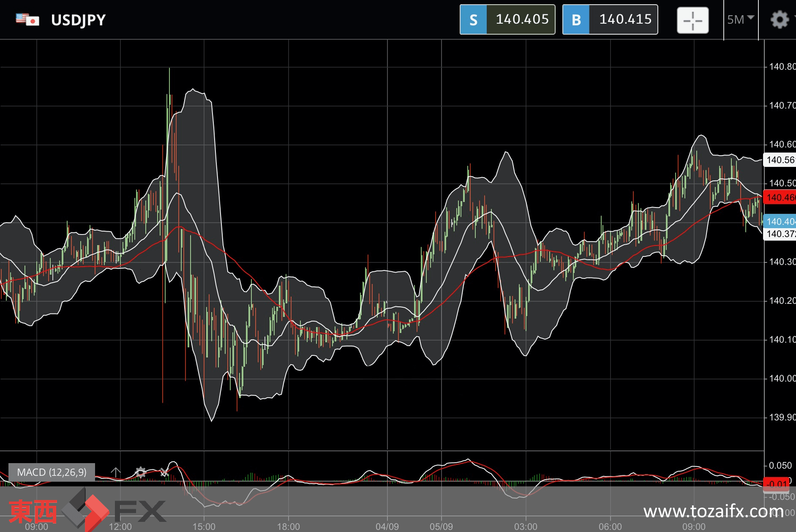The width and height of the screenshot is (796, 532).
Task: Open MACD indicator settings gear
Action: 140,472
